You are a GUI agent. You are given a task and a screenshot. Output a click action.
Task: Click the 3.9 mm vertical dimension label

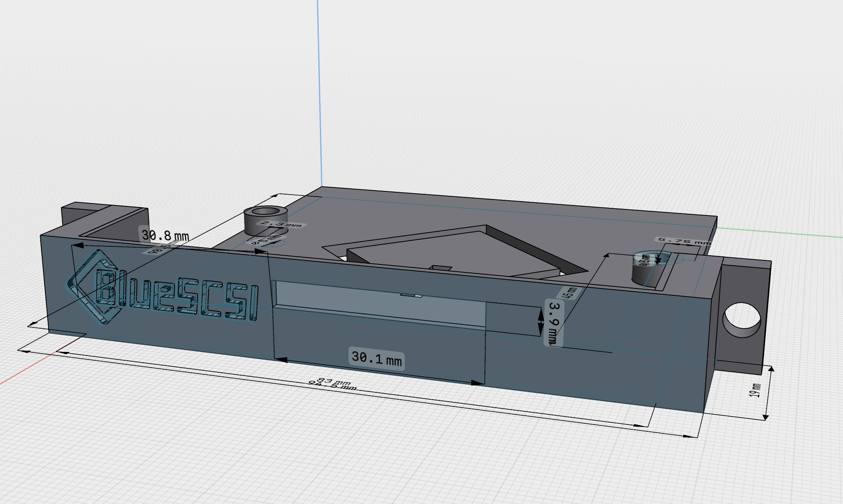click(x=554, y=323)
